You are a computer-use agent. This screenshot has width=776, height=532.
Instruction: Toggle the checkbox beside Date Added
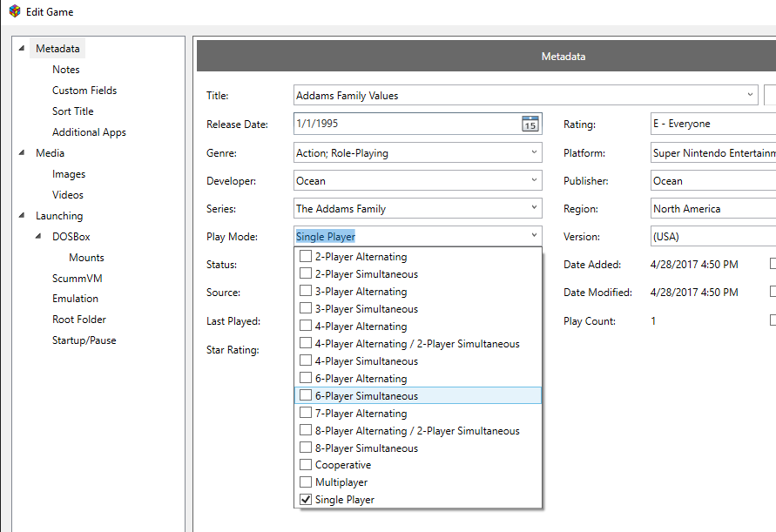(773, 264)
